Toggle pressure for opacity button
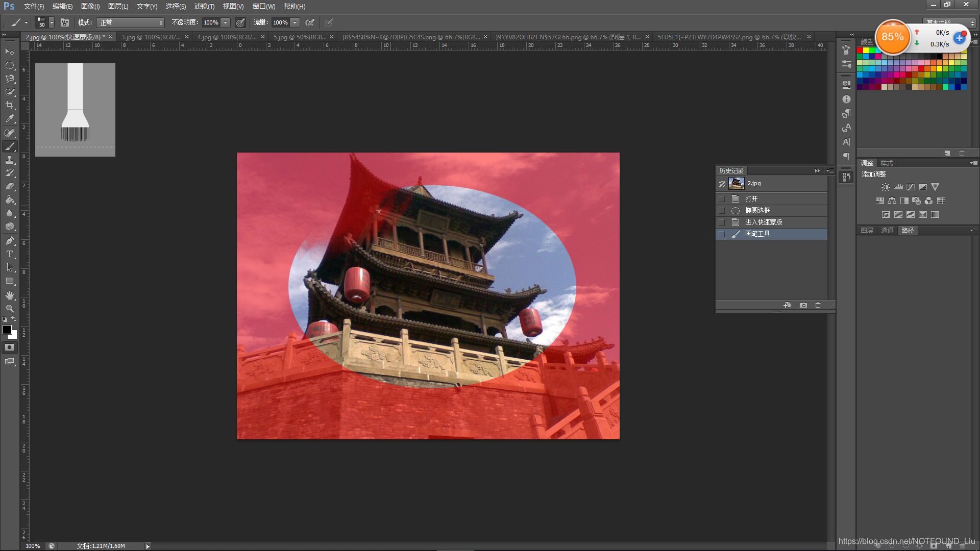Screen dimensions: 980x551 [x=240, y=22]
